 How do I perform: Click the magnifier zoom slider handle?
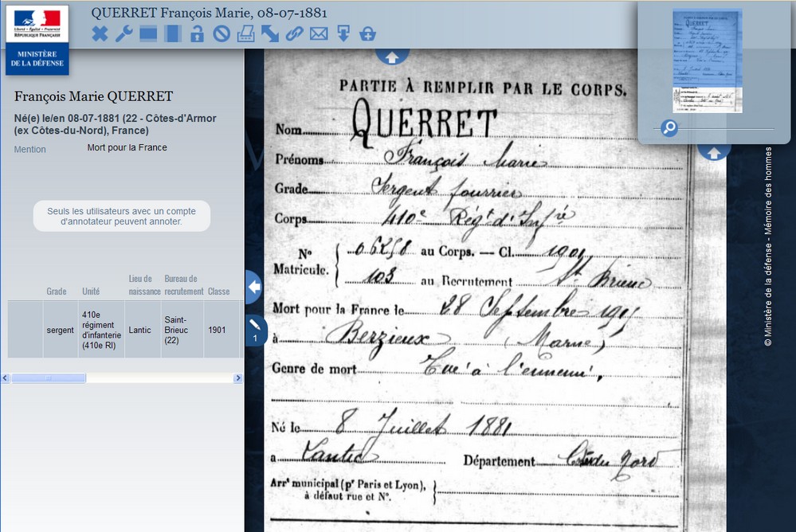(669, 127)
